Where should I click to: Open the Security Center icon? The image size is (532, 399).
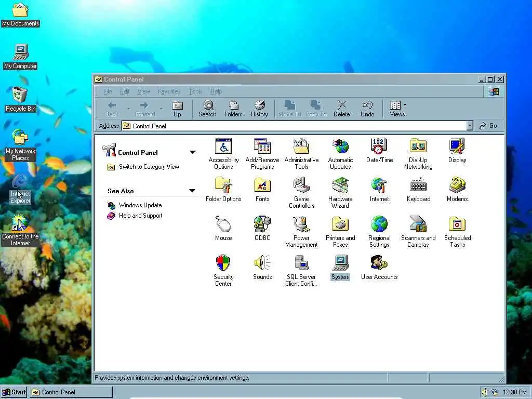point(223,270)
